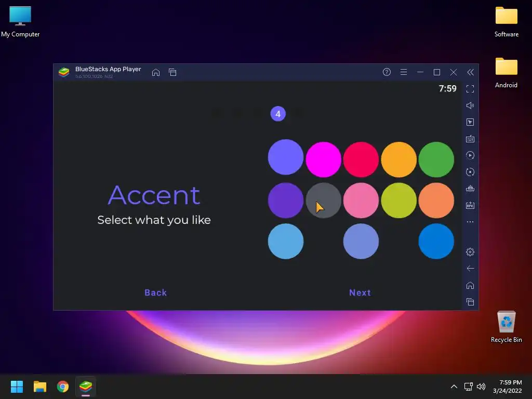Toggle the cursor lock icon in sidebar

(x=470, y=122)
